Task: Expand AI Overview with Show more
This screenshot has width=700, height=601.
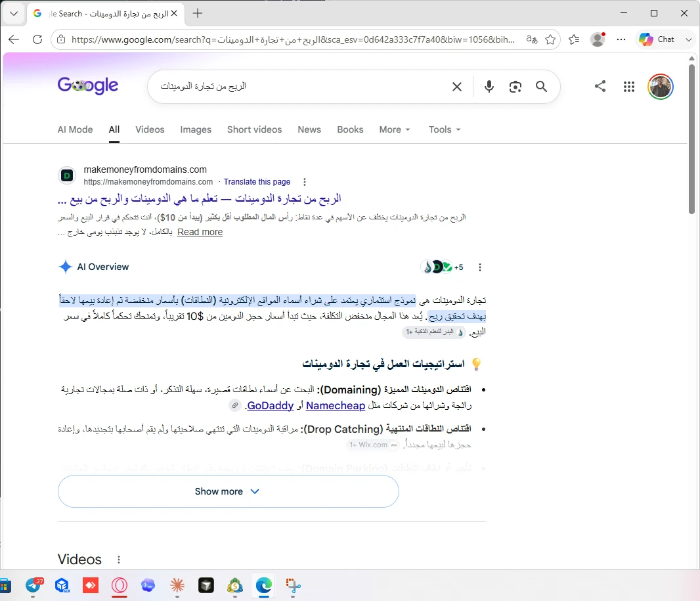Action: point(228,491)
